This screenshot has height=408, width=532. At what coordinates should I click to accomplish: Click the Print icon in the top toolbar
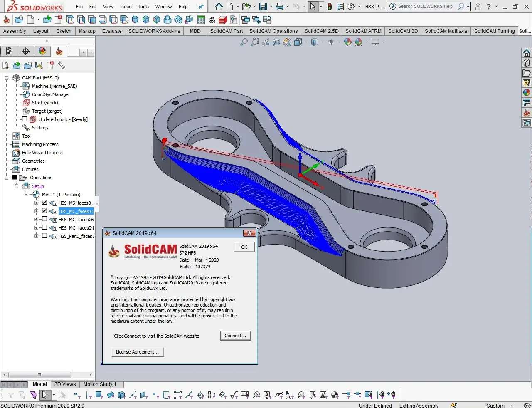click(x=280, y=7)
